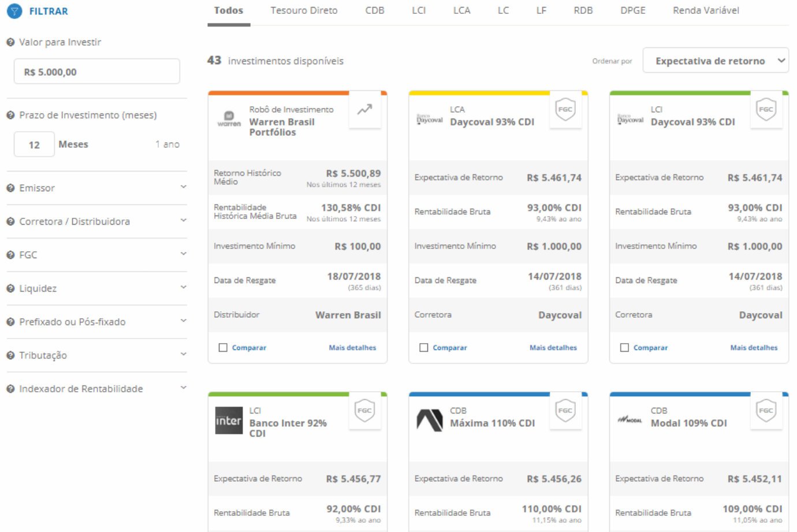
Task: Click the R$ 5.000,00 investment value field
Action: tap(96, 72)
